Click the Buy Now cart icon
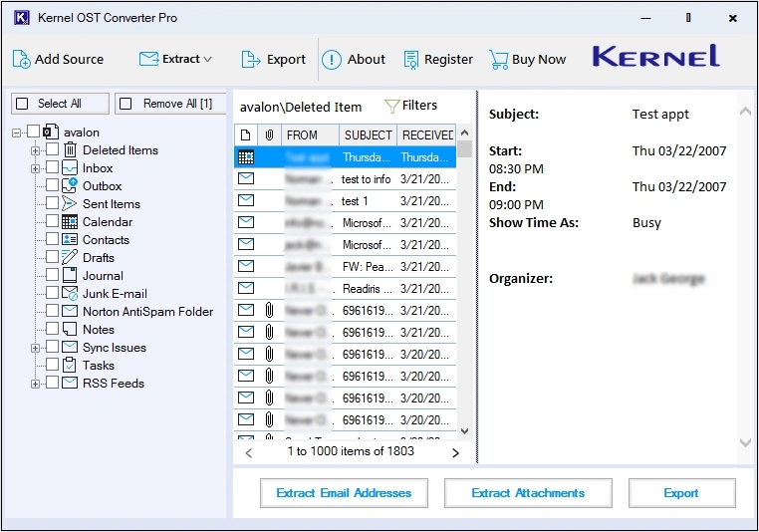Viewport: 759px width, 532px height. pyautogui.click(x=498, y=60)
